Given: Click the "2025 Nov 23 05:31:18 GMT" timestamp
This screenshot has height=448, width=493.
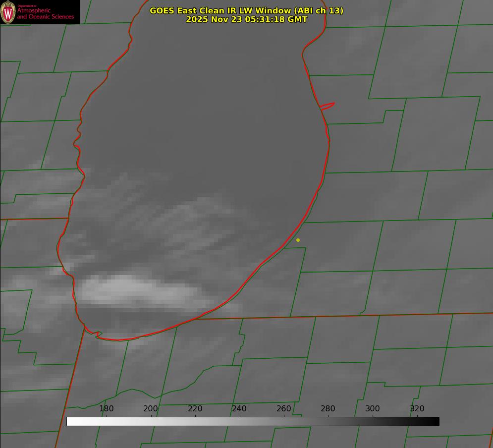Looking at the screenshot, I should coord(246,19).
